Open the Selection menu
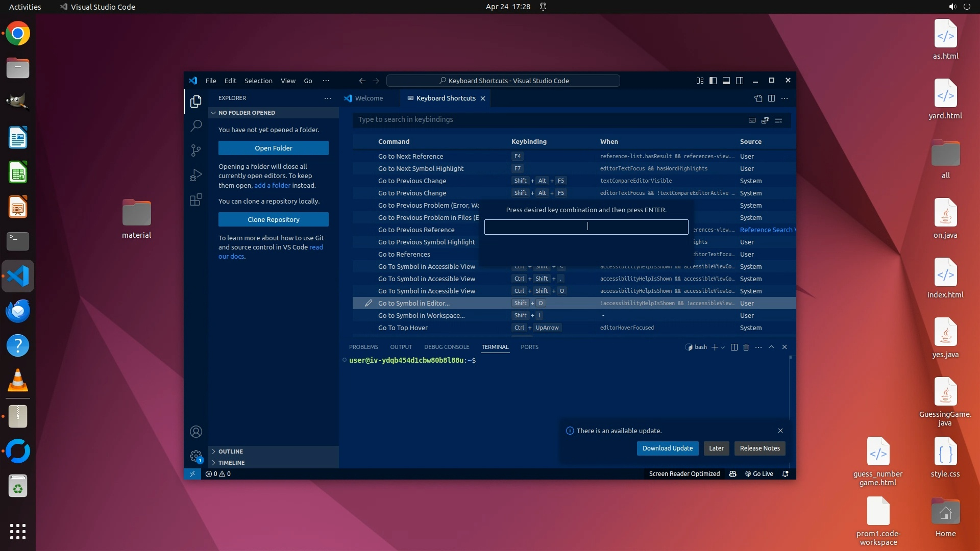The height and width of the screenshot is (551, 980). click(x=258, y=81)
